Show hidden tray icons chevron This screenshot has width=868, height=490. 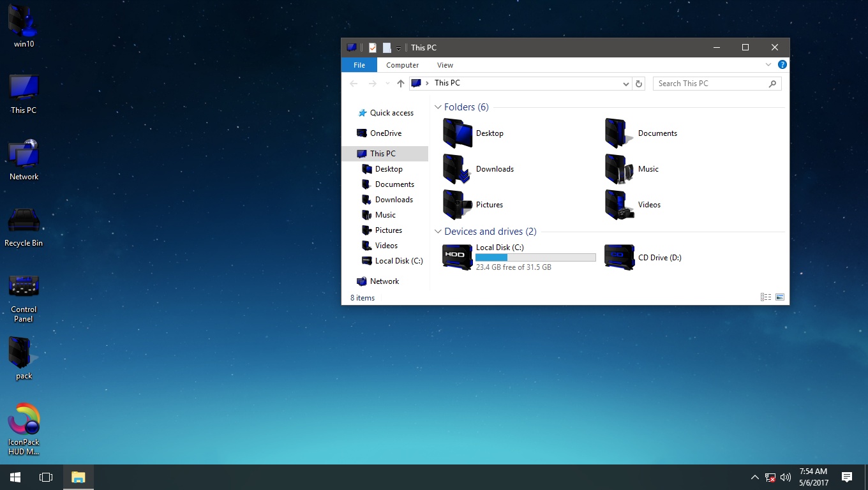pos(754,477)
